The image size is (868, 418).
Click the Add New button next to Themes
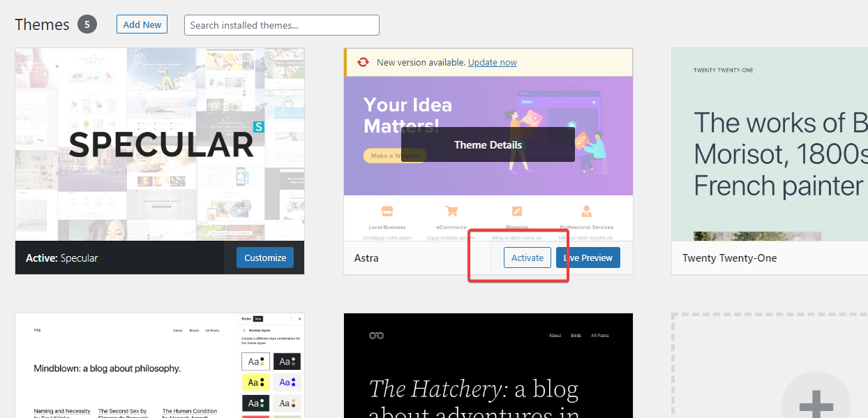coord(142,24)
